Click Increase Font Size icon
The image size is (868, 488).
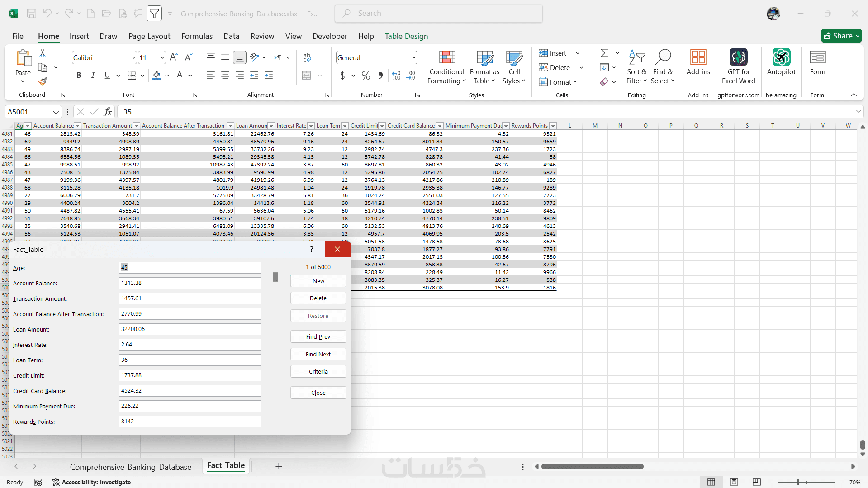[174, 57]
